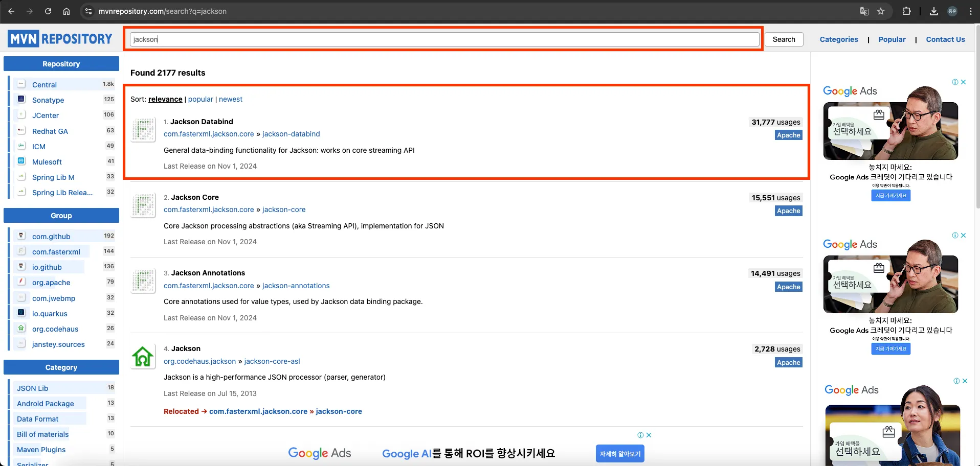Click the address bar URL
This screenshot has width=980, height=466.
pyautogui.click(x=163, y=11)
